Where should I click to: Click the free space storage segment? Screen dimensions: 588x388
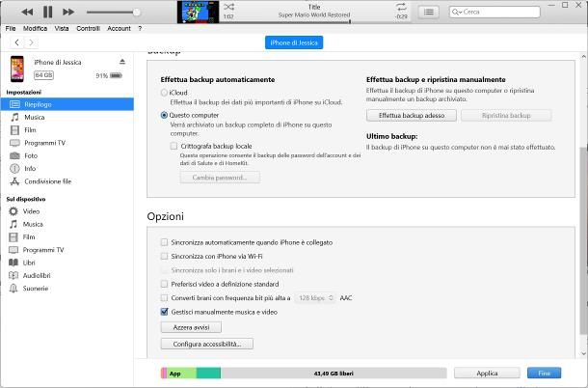[x=334, y=374]
